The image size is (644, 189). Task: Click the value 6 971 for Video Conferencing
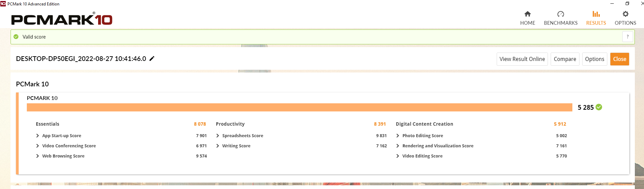201,146
